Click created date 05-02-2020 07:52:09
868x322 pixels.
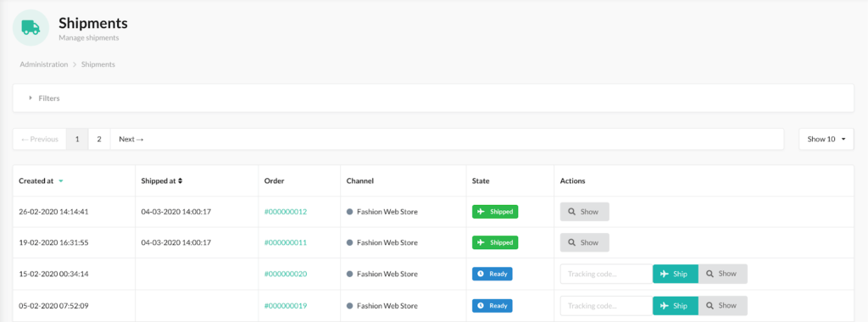53,305
